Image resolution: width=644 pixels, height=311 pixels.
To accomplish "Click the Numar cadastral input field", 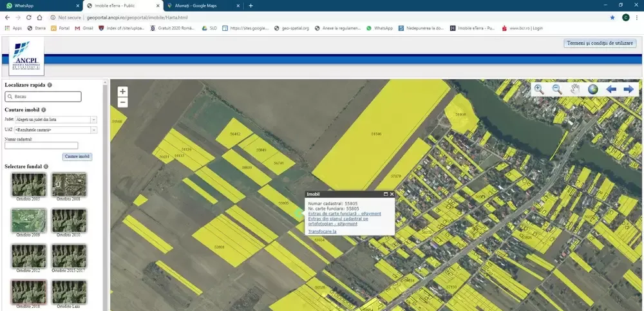I will coord(41,146).
